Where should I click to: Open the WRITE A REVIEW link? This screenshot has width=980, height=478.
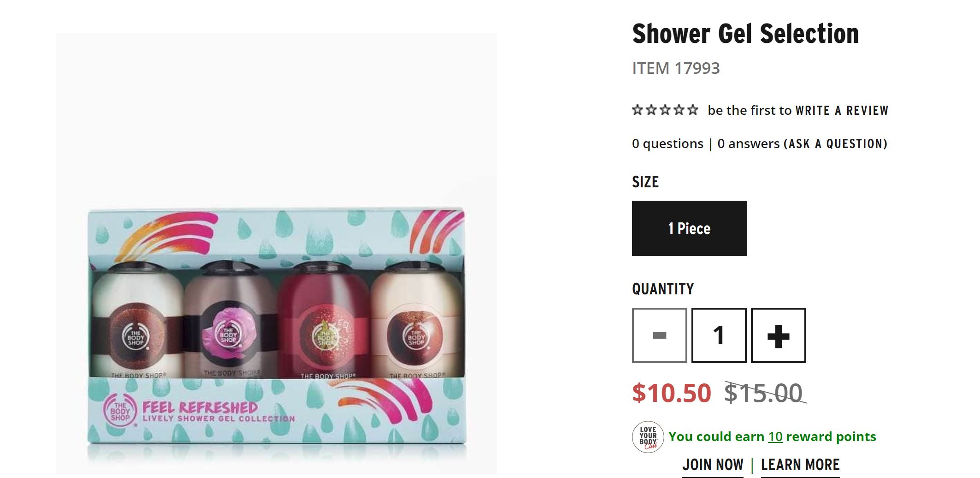(x=842, y=111)
